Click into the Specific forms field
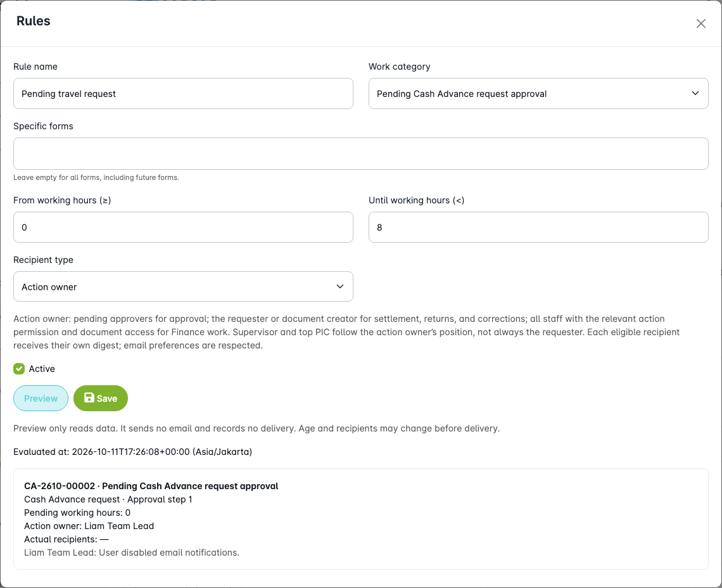 [360, 153]
